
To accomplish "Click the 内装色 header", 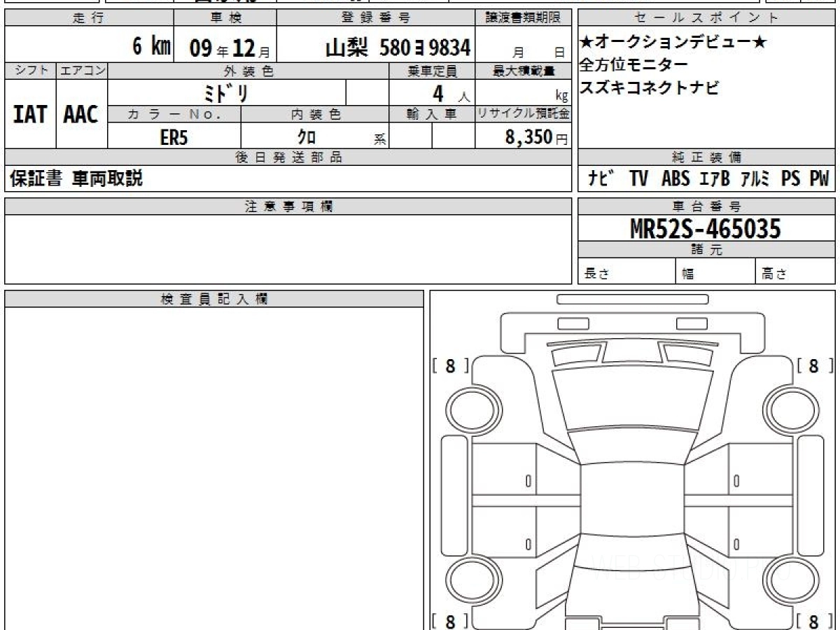I will point(315,114).
